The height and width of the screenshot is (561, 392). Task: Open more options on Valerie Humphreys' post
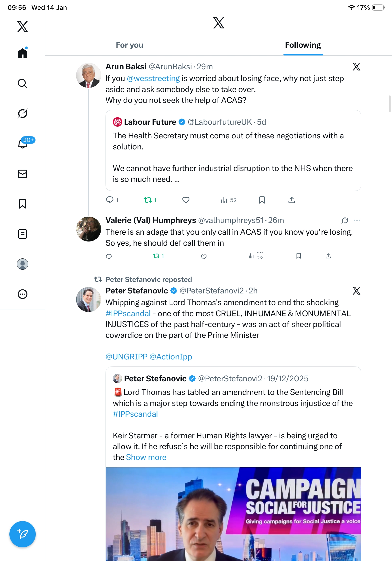click(357, 220)
